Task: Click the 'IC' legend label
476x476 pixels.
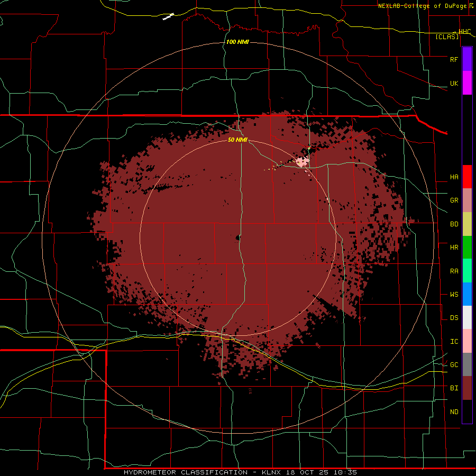Action: (454, 342)
